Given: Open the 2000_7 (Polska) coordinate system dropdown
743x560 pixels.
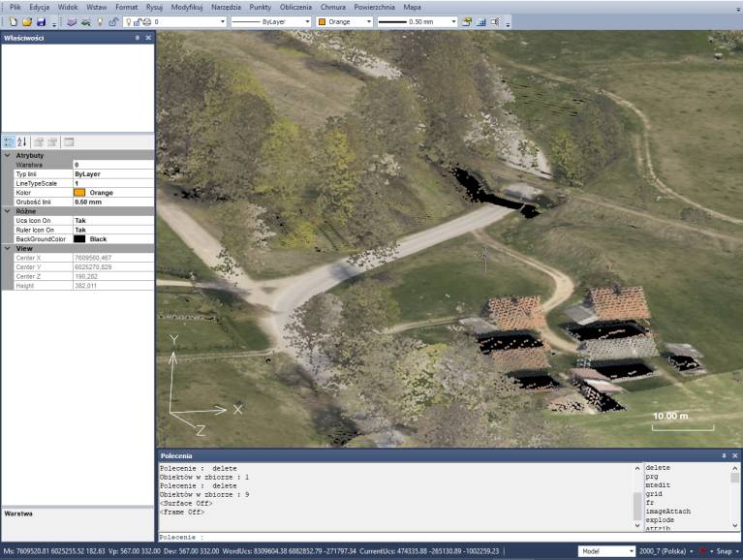Looking at the screenshot, I should coord(692,551).
